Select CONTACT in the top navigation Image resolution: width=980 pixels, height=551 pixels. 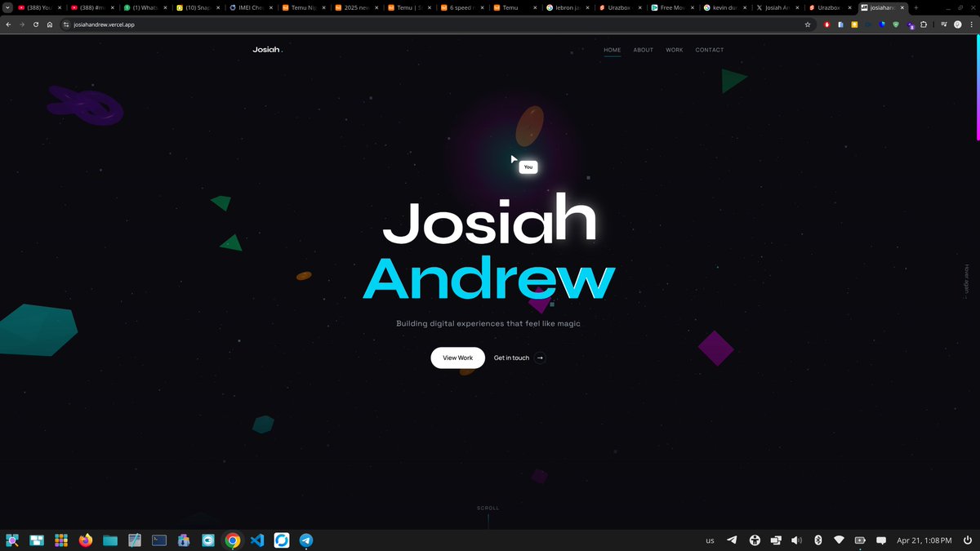click(710, 50)
